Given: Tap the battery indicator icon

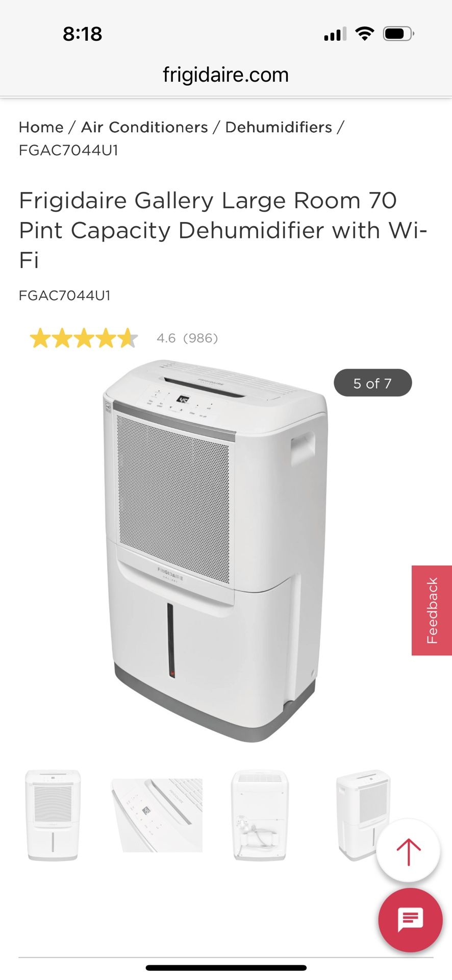Looking at the screenshot, I should coord(398,34).
